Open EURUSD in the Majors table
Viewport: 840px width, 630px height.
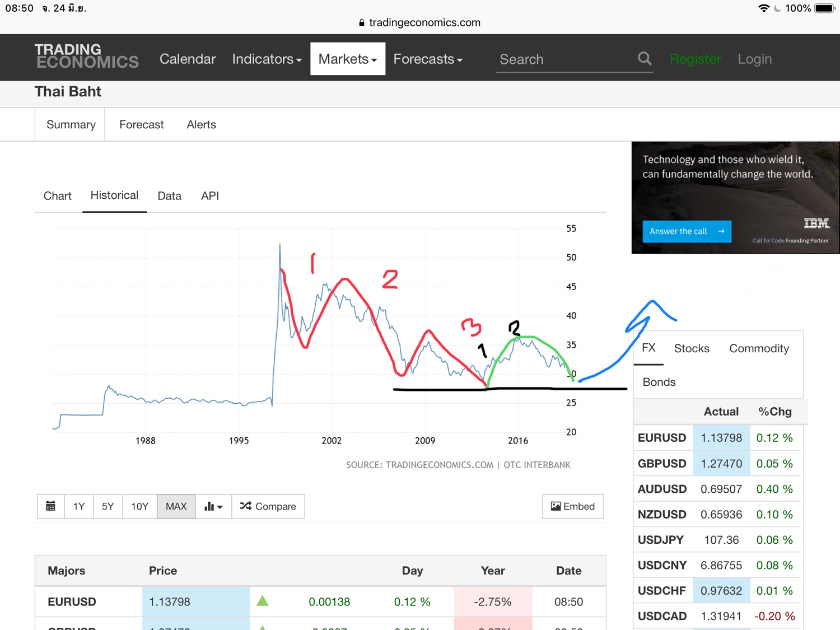click(x=72, y=601)
